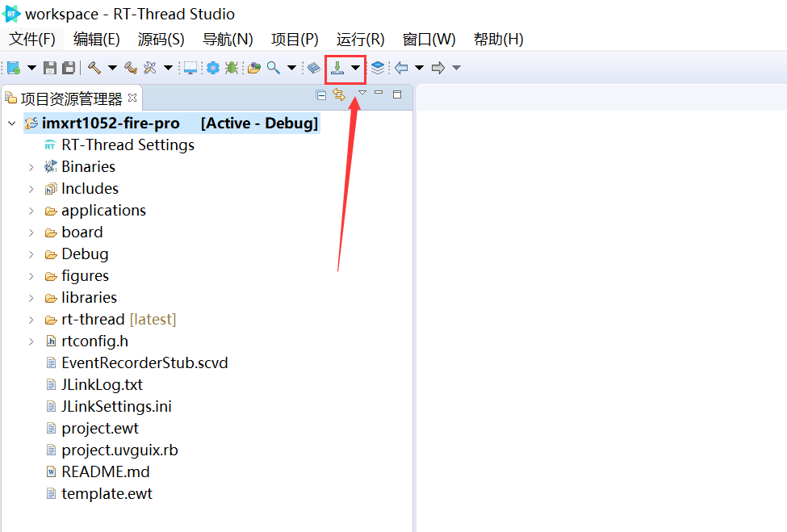Open the 项目(P) menu
Image resolution: width=787 pixels, height=532 pixels.
[x=295, y=40]
